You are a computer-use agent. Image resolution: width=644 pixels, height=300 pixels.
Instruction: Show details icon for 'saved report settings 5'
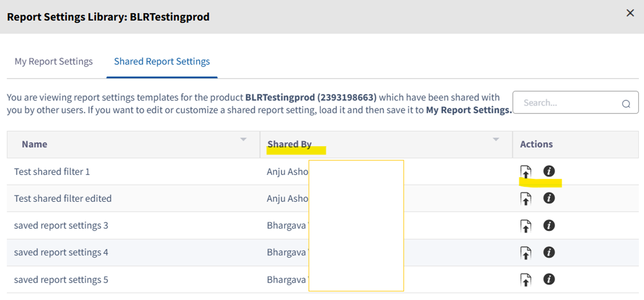point(549,279)
